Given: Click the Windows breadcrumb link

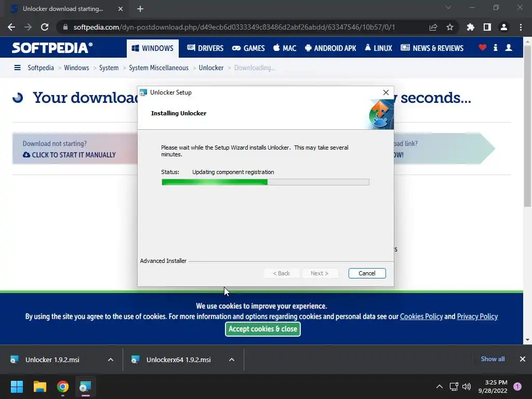Looking at the screenshot, I should click(x=76, y=68).
